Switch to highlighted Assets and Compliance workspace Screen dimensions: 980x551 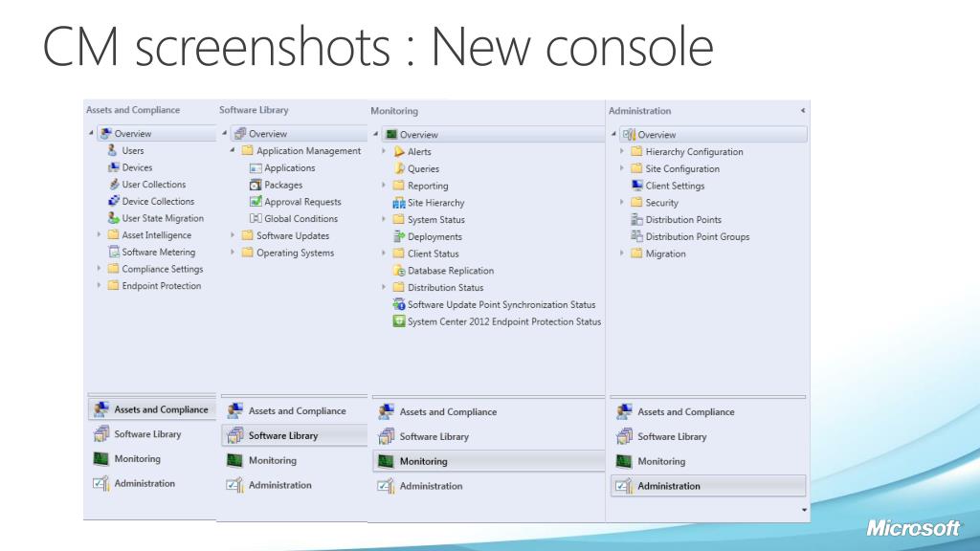pos(152,409)
